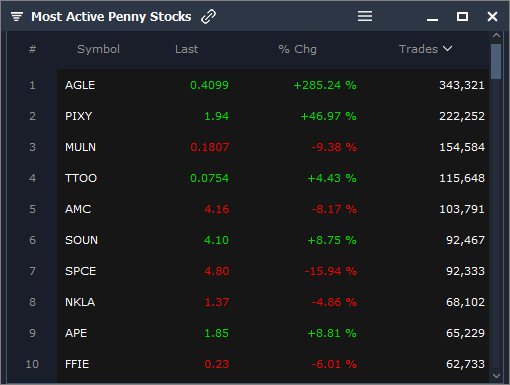
Task: Open the hamburger menu in title bar
Action: (365, 16)
